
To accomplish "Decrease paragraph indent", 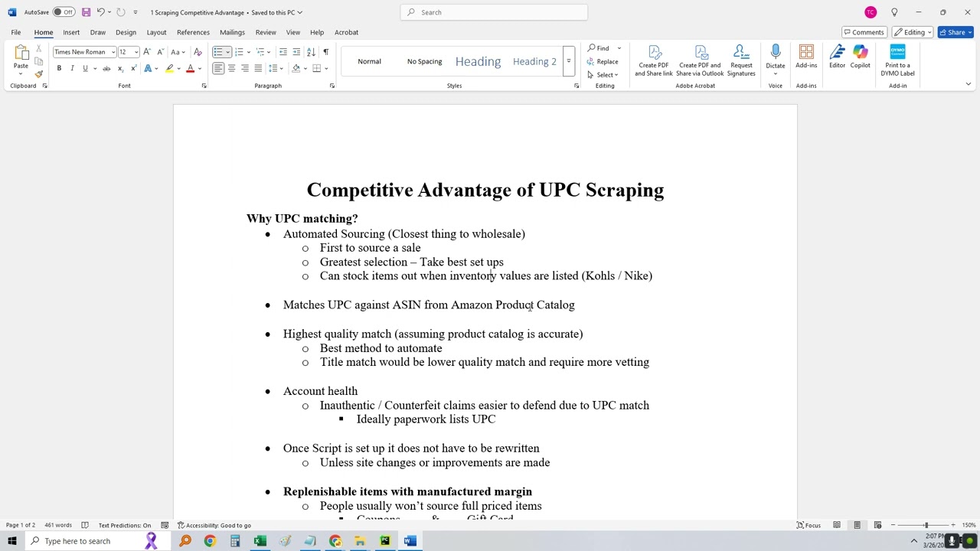I will coord(283,52).
